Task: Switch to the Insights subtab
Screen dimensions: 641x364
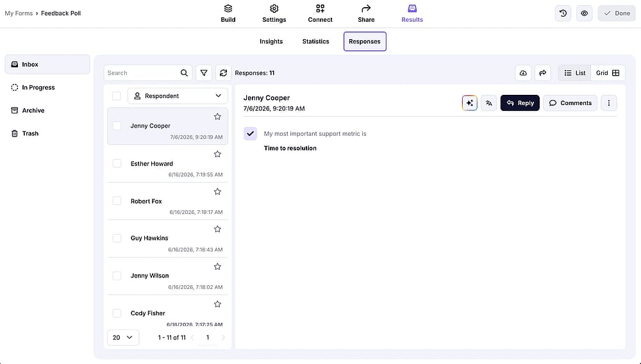Action: pos(271,41)
